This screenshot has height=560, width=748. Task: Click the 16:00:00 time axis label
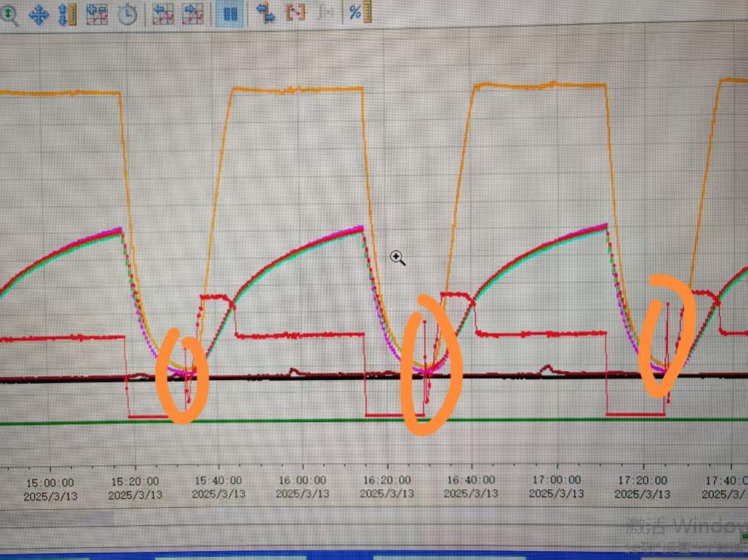[302, 481]
